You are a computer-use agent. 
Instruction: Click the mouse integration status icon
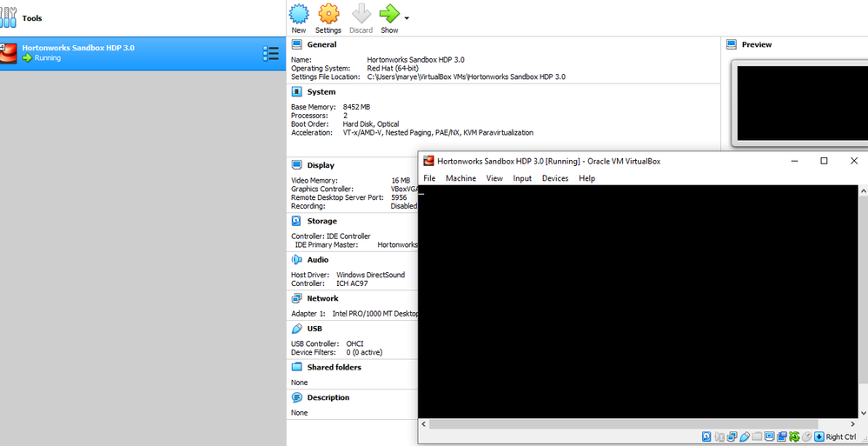(806, 437)
